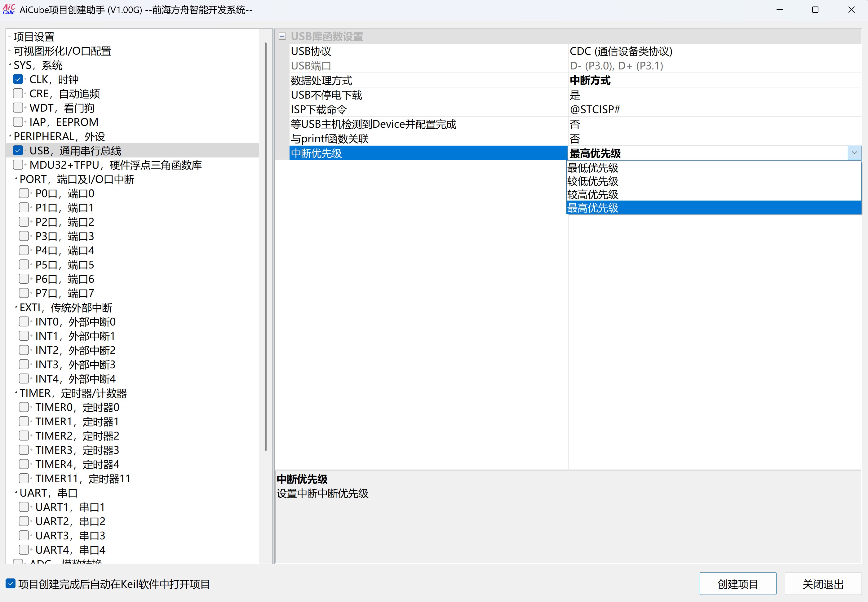Enable the IAP，EEPROM checkbox
The image size is (868, 602).
pos(18,122)
